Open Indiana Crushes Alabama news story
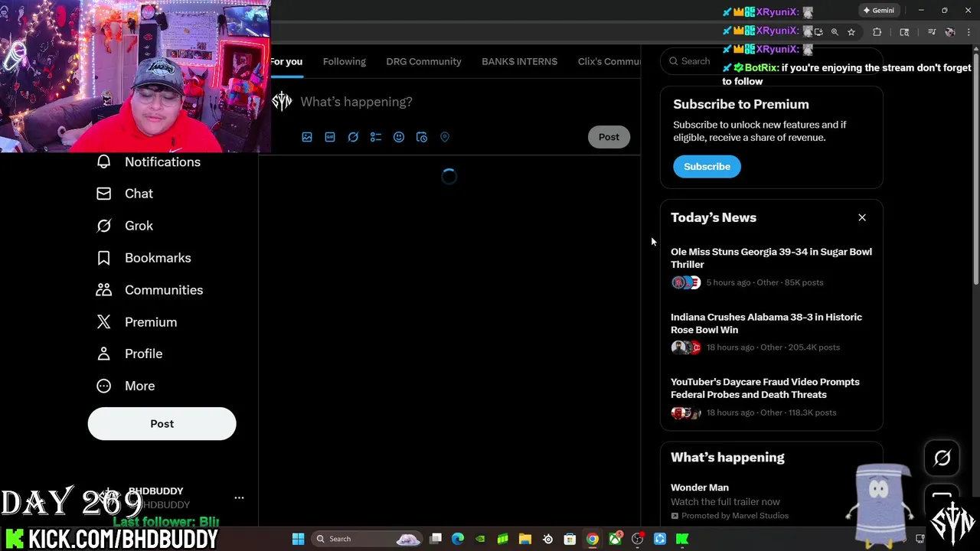 771,332
